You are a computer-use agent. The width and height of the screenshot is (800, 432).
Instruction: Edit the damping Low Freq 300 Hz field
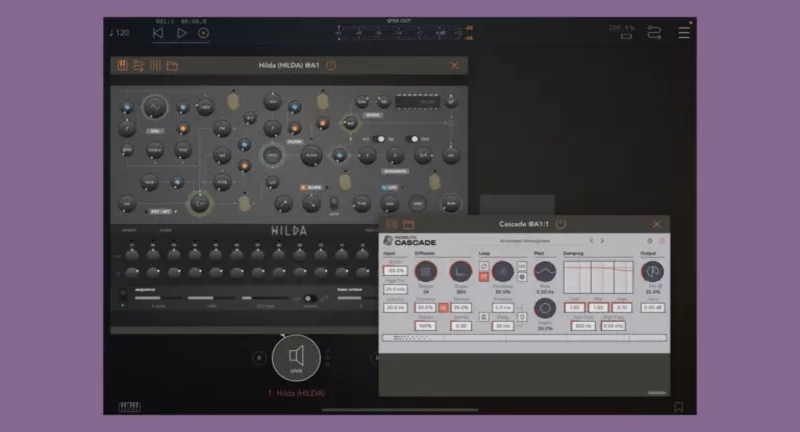point(582,326)
